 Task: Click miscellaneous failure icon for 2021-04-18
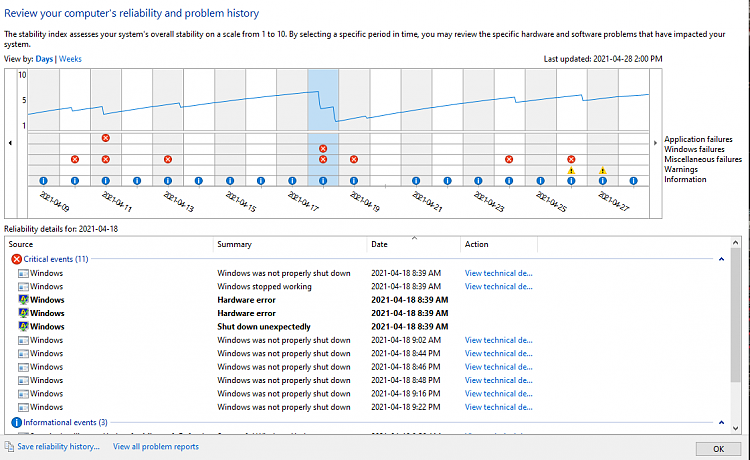(x=323, y=159)
